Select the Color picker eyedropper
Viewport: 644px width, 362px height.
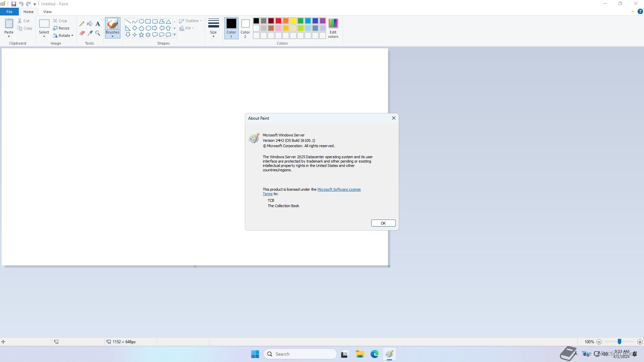[90, 33]
